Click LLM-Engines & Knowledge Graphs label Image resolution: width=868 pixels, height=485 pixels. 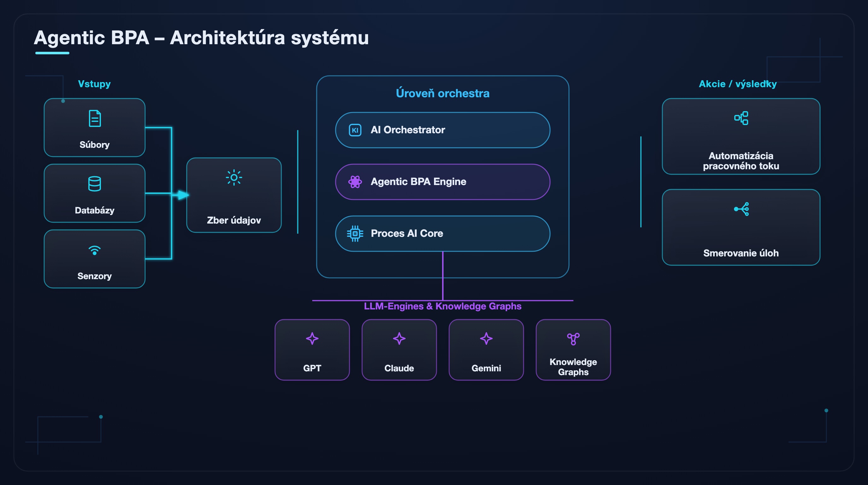[x=443, y=306]
